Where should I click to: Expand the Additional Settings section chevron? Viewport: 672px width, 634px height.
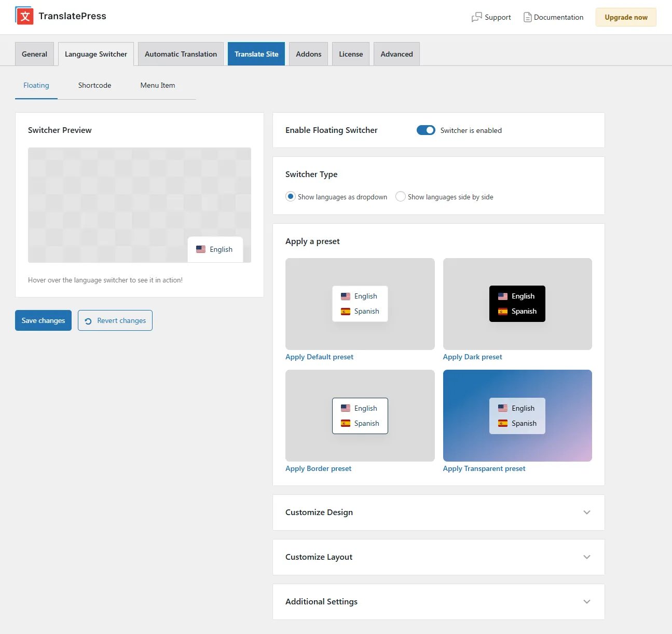click(x=587, y=602)
